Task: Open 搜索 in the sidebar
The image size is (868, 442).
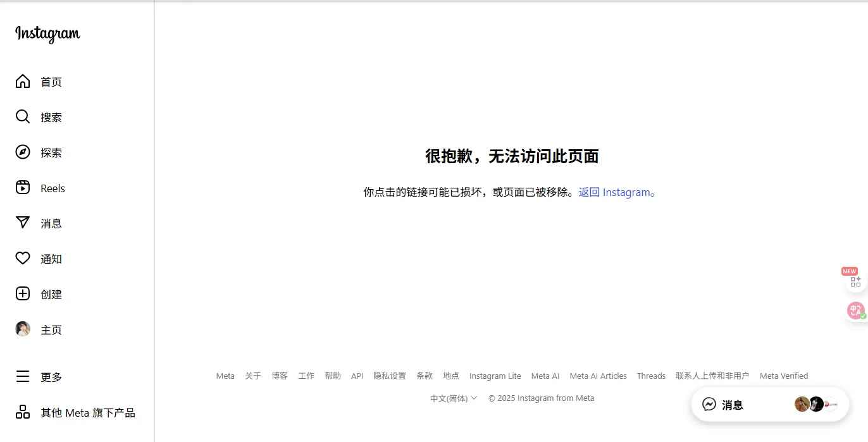Action: [x=51, y=118]
